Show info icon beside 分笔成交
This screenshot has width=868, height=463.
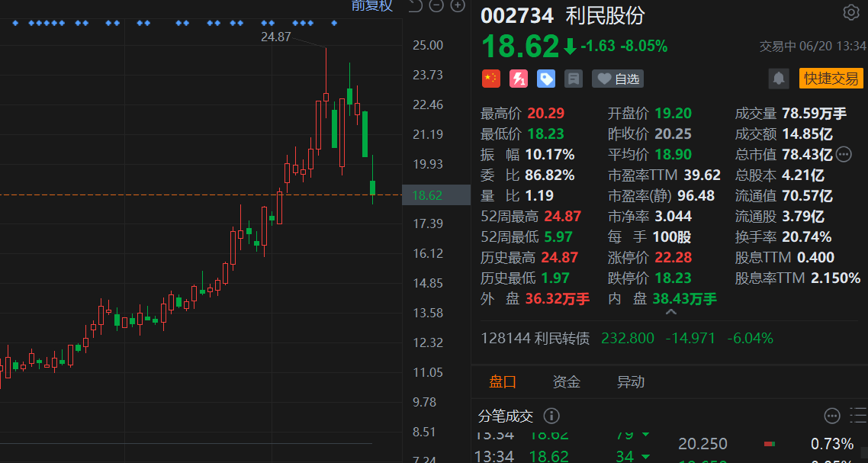pos(551,416)
